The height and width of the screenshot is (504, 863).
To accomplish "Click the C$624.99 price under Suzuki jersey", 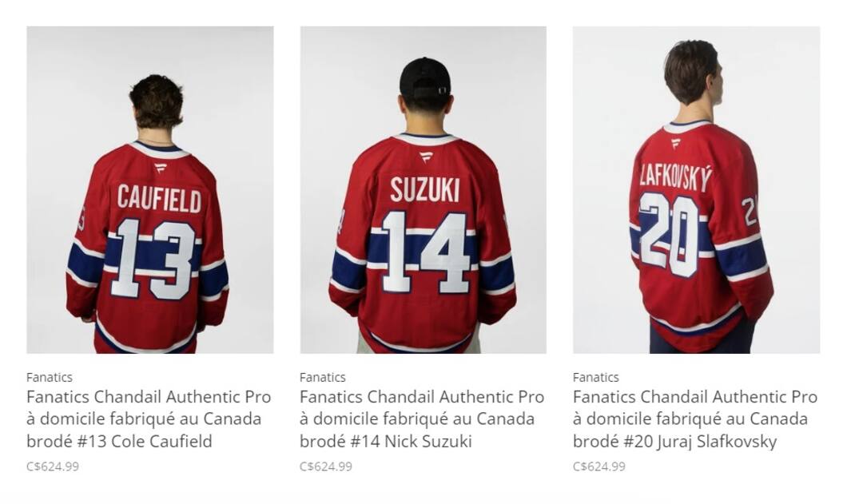I will pyautogui.click(x=326, y=466).
